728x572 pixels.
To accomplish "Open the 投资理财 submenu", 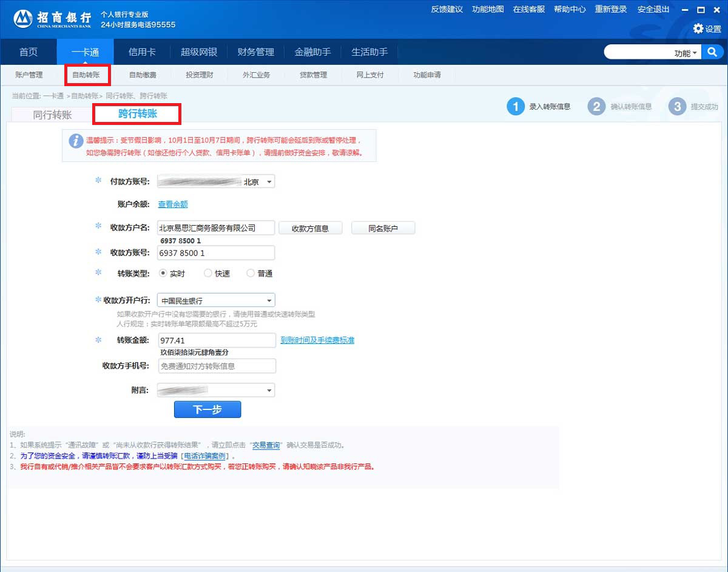I will click(x=200, y=75).
